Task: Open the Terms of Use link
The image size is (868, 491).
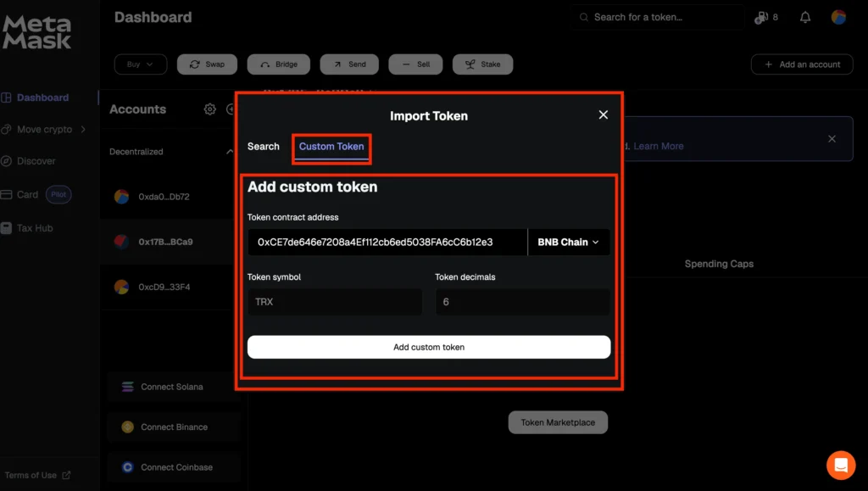Action: pos(37,475)
